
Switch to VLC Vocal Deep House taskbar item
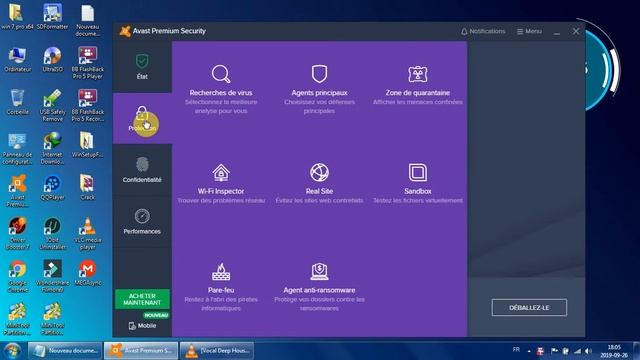[x=217, y=351]
